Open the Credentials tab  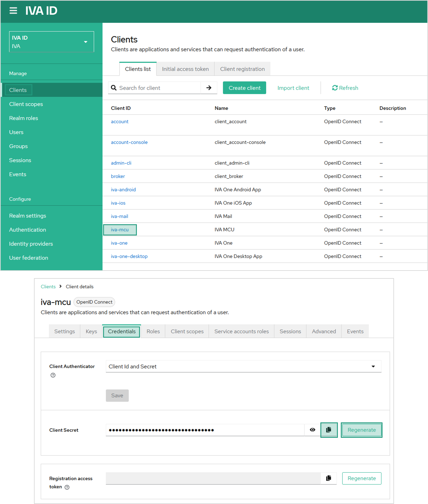coord(122,331)
